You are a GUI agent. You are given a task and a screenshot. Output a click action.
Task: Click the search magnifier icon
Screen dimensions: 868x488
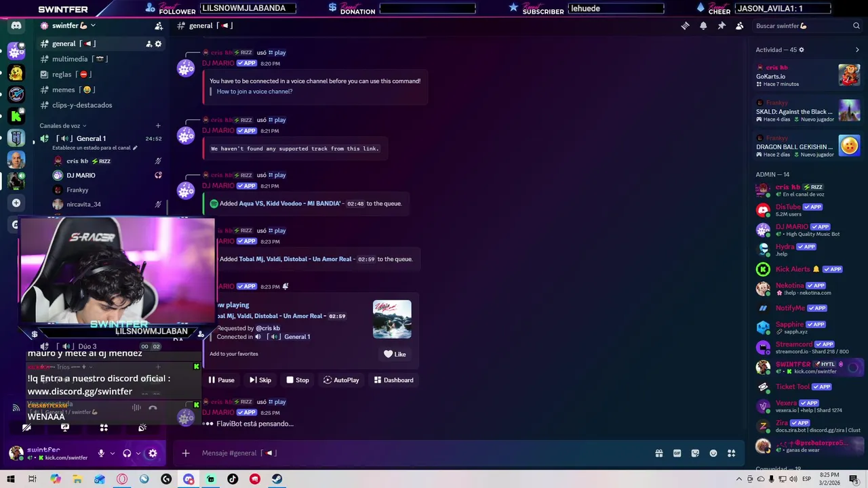pos(856,26)
